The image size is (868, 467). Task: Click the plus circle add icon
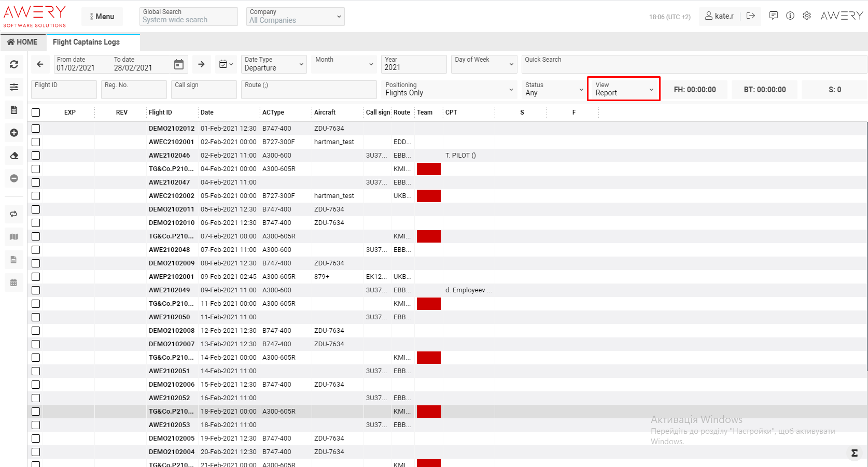pos(14,133)
